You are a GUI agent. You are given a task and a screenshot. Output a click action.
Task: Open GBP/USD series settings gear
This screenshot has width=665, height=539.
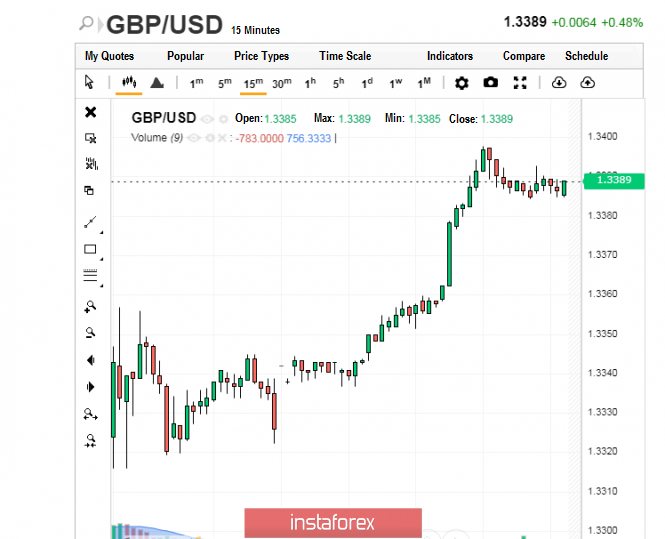click(224, 119)
